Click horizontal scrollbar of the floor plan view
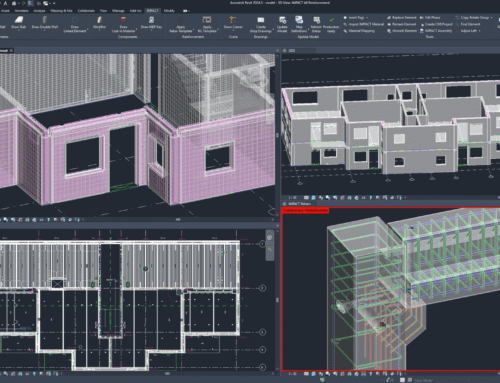The height and width of the screenshot is (383, 500). click(167, 374)
